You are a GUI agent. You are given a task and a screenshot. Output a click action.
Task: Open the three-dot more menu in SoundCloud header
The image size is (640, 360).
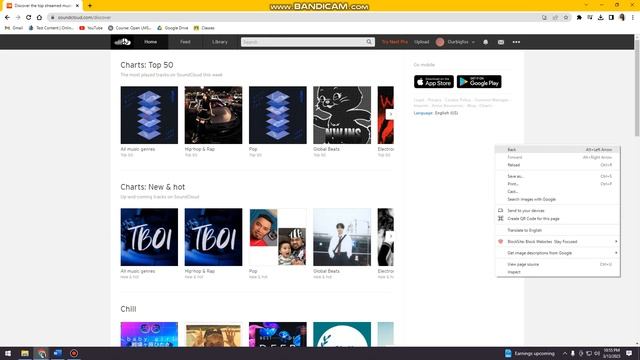coord(516,42)
